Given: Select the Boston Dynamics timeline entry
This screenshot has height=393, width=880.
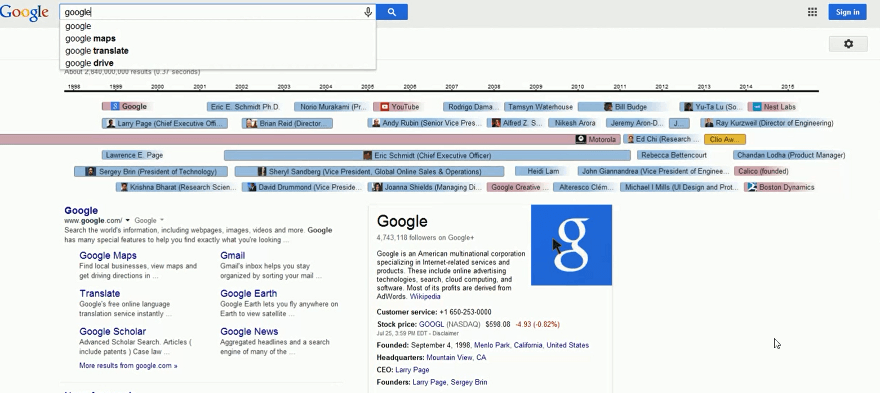Looking at the screenshot, I should (780, 188).
